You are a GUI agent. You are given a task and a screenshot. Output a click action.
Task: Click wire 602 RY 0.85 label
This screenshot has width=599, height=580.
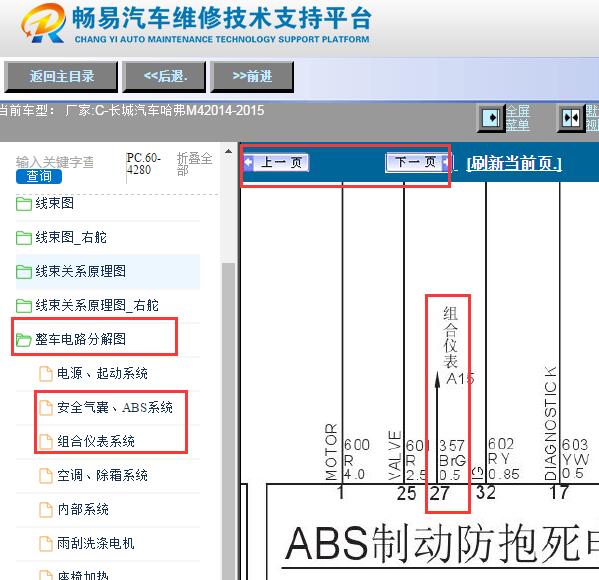[503, 458]
